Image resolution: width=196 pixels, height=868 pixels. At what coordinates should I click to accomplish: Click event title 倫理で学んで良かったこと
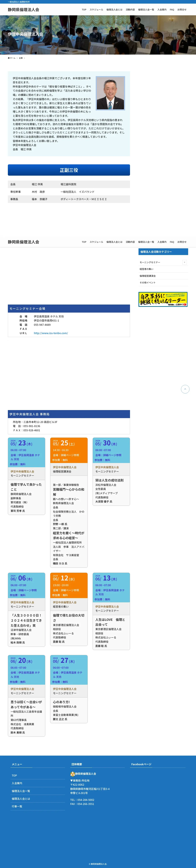point(26,487)
